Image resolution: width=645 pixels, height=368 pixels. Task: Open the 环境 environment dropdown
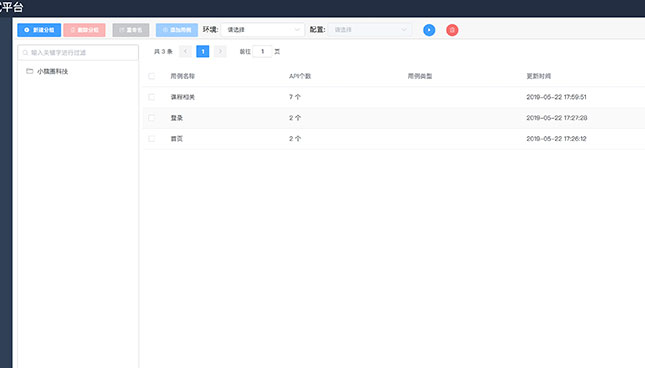263,30
